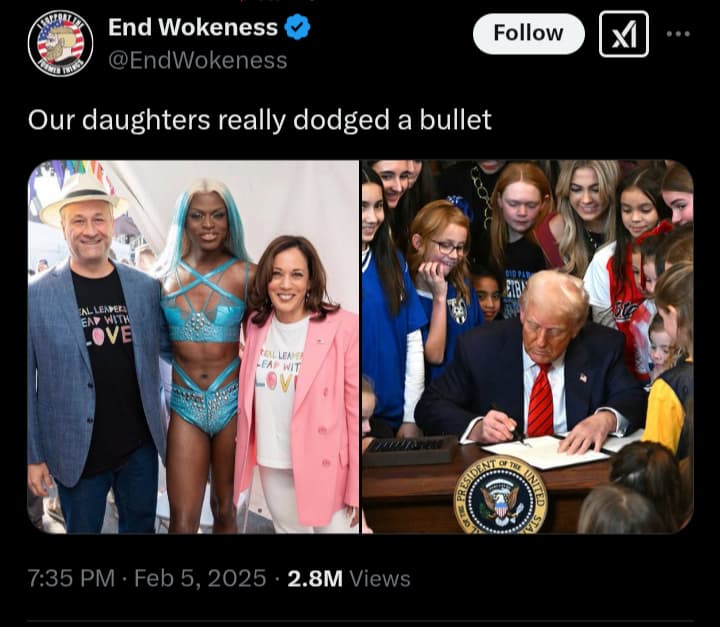The height and width of the screenshot is (627, 720).
Task: Click the blue verified checkmark badge
Action: (298, 27)
